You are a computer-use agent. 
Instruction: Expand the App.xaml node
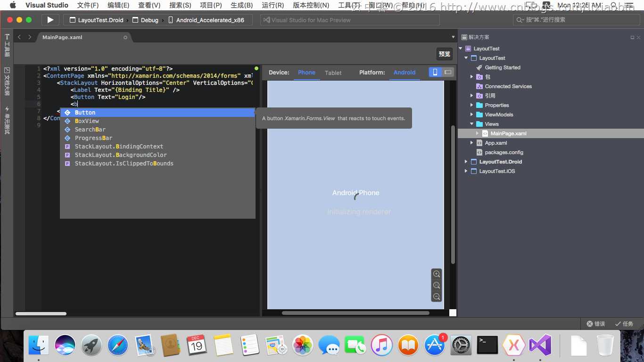pos(471,143)
